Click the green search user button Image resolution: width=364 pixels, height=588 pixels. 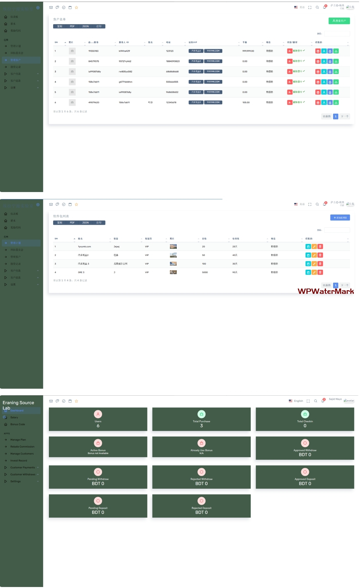coord(339,21)
